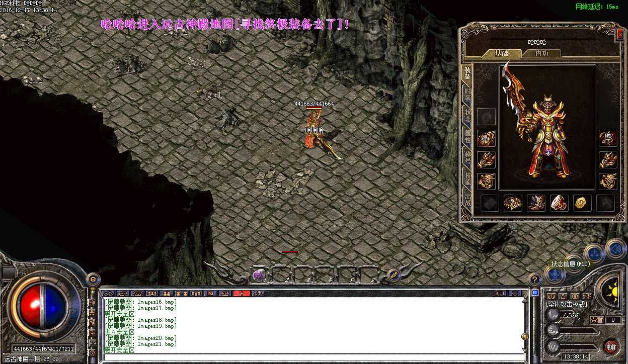This screenshot has width=628, height=364.
Task: Select the left-side necklace equipment slot
Action: [x=486, y=138]
